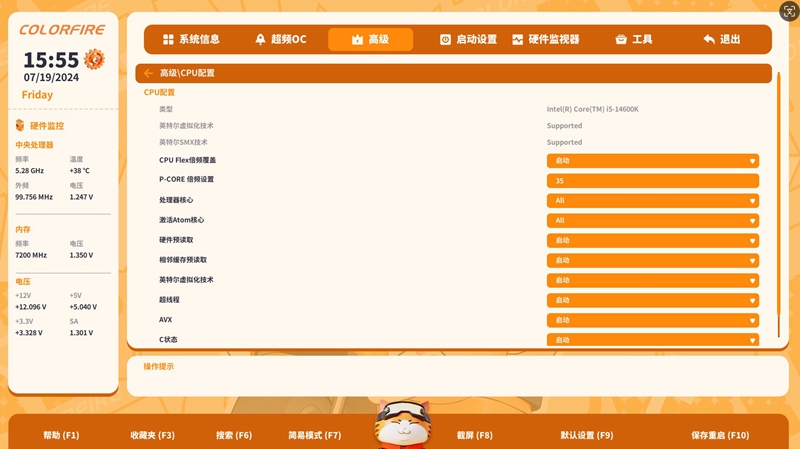Screen dimensions: 800x449
Task: Click the 硬件监视器 monitor icon
Action: [518, 40]
